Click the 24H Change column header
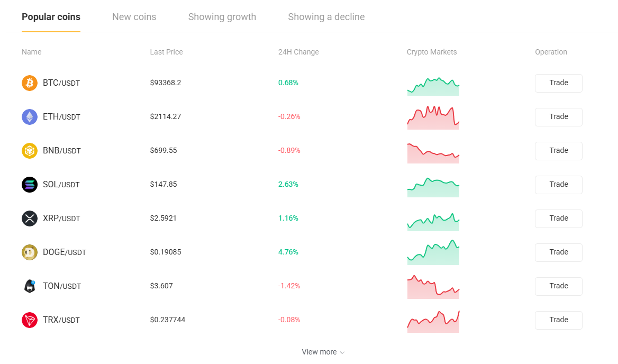618x364 pixels. 298,52
